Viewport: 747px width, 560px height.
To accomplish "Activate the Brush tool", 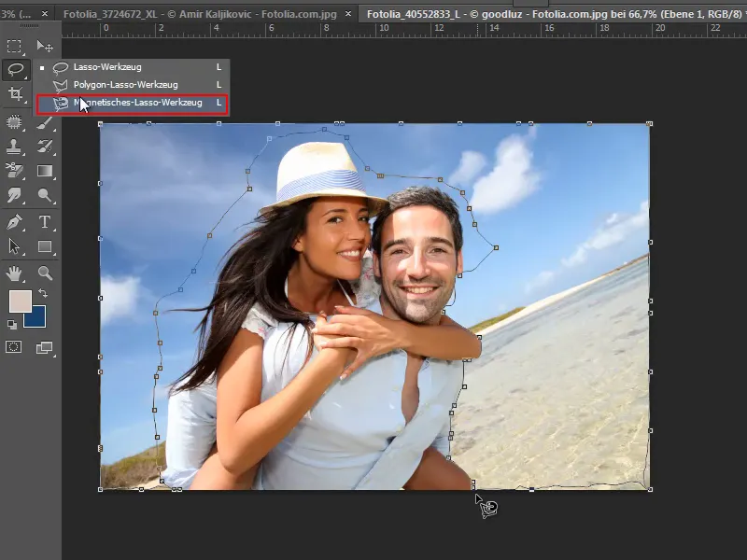I will click(44, 122).
